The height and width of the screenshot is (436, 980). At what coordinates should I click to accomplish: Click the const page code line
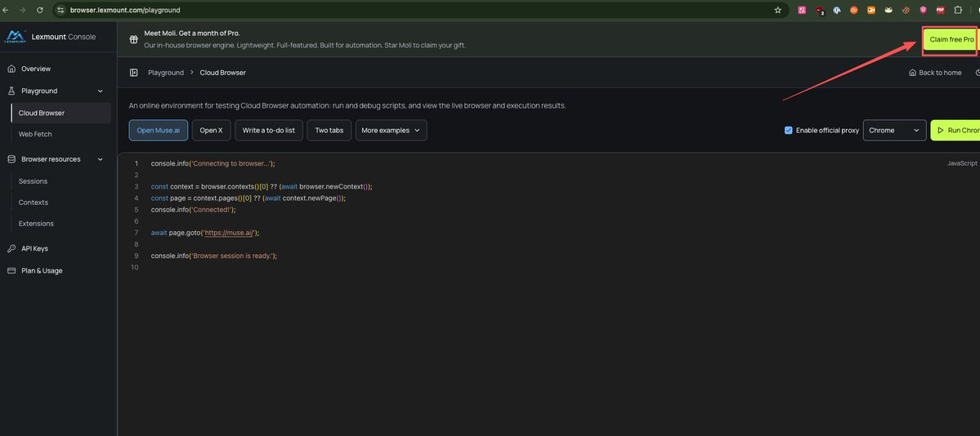pos(248,198)
